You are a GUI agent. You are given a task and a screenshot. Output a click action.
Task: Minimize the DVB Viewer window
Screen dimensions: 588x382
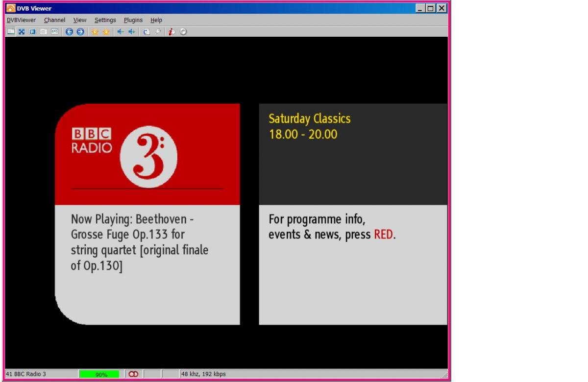click(x=421, y=8)
